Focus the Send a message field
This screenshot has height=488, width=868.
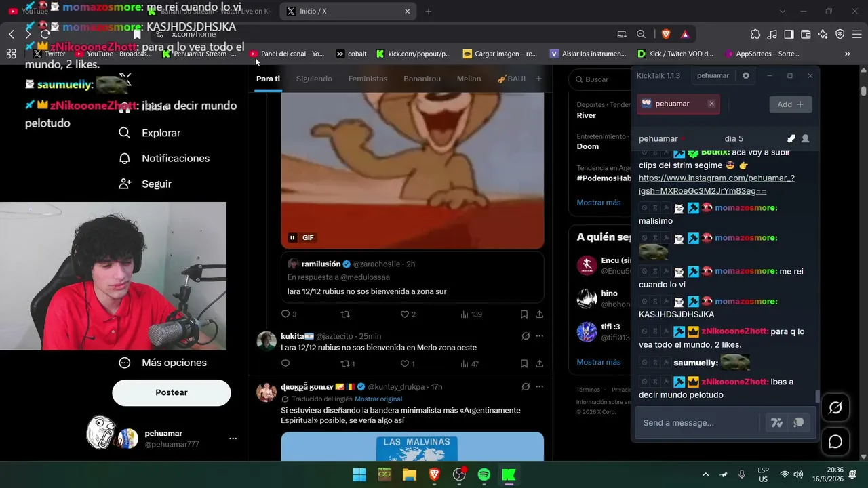pos(697,423)
